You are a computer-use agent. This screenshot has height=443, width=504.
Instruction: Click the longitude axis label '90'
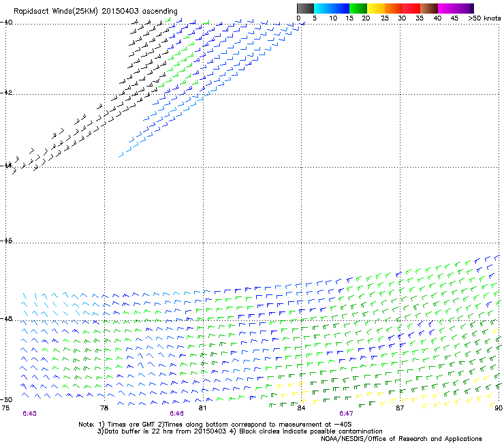point(499,408)
